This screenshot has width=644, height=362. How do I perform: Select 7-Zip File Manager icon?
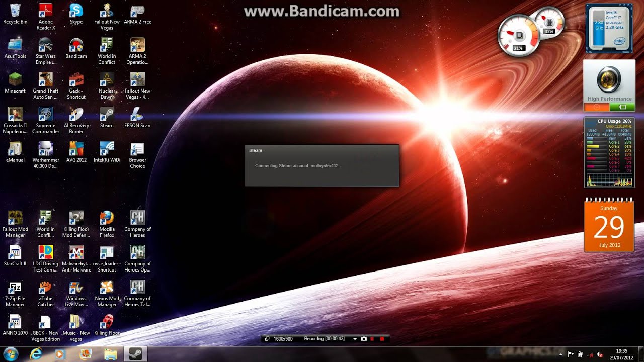pyautogui.click(x=15, y=294)
